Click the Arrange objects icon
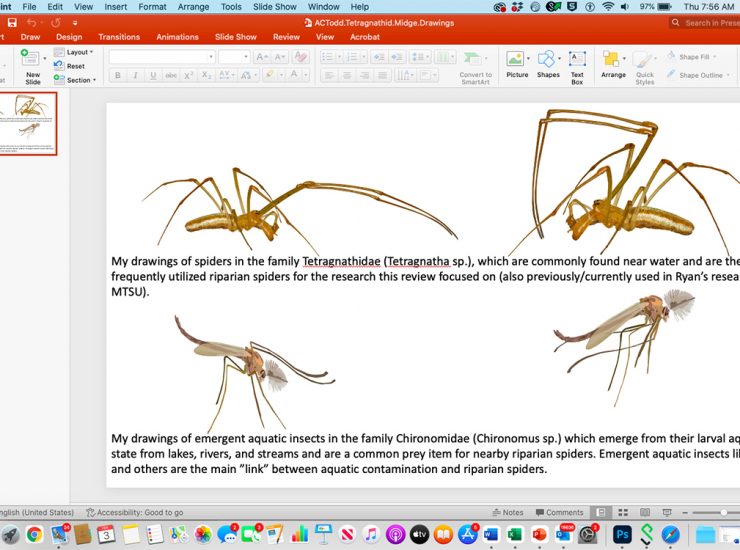The height and width of the screenshot is (550, 740). click(613, 64)
